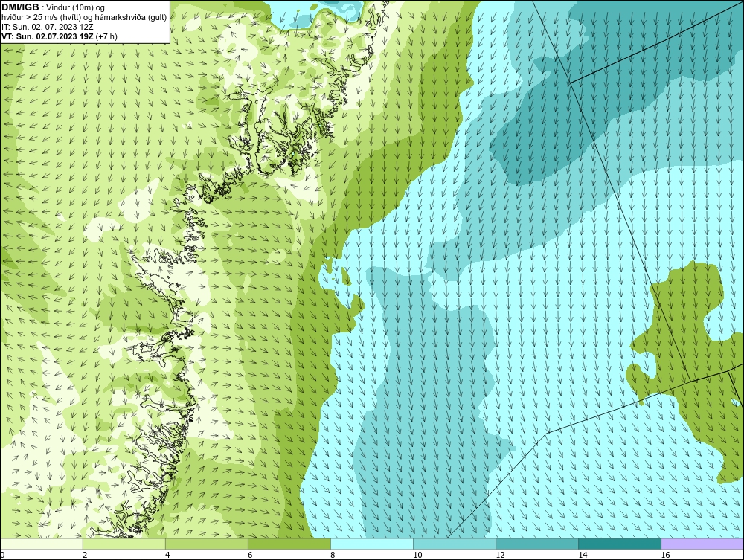Click the legend scale label "8"

click(333, 555)
